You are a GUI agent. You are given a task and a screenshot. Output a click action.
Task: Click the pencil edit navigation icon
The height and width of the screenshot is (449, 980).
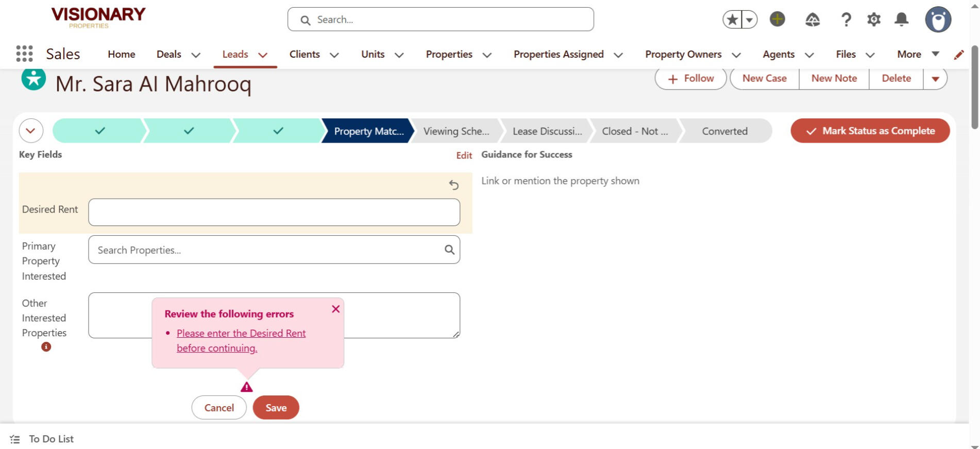(x=958, y=55)
